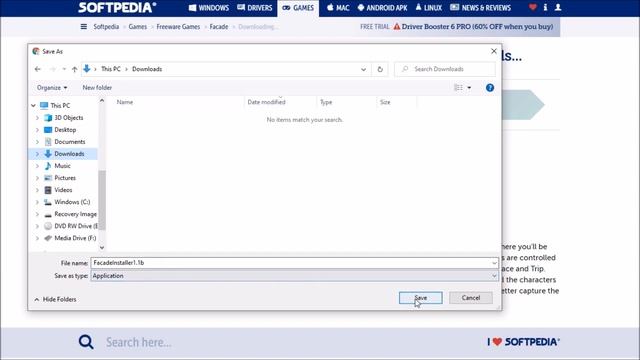The height and width of the screenshot is (360, 640).
Task: Open the Drivers tab on Softpedia
Action: coord(255,8)
